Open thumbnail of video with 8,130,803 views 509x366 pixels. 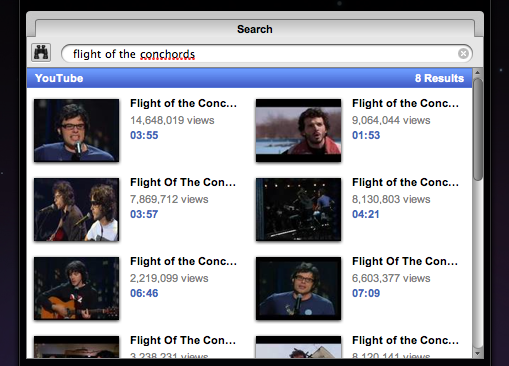click(x=298, y=209)
